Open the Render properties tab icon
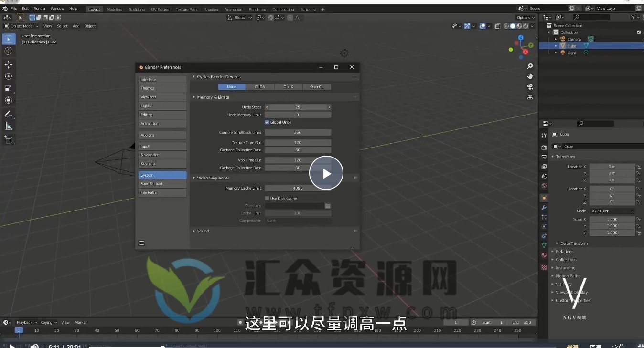The image size is (644, 348). coord(544,148)
